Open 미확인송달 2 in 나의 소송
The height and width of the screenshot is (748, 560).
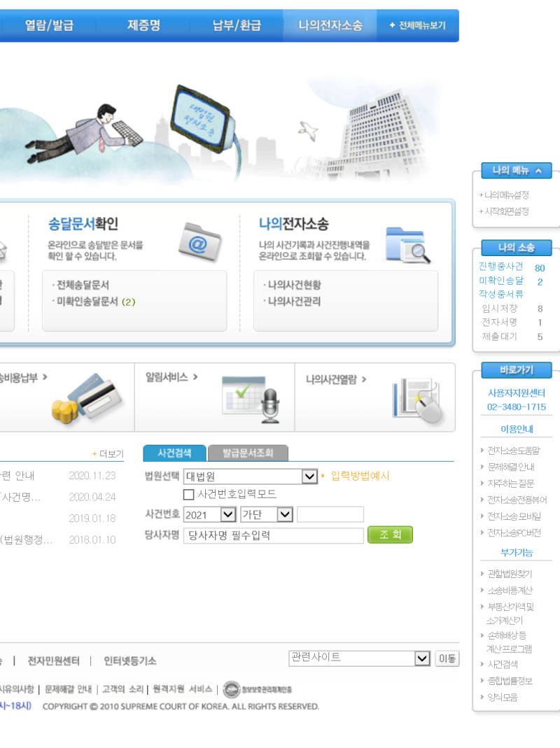(x=511, y=281)
